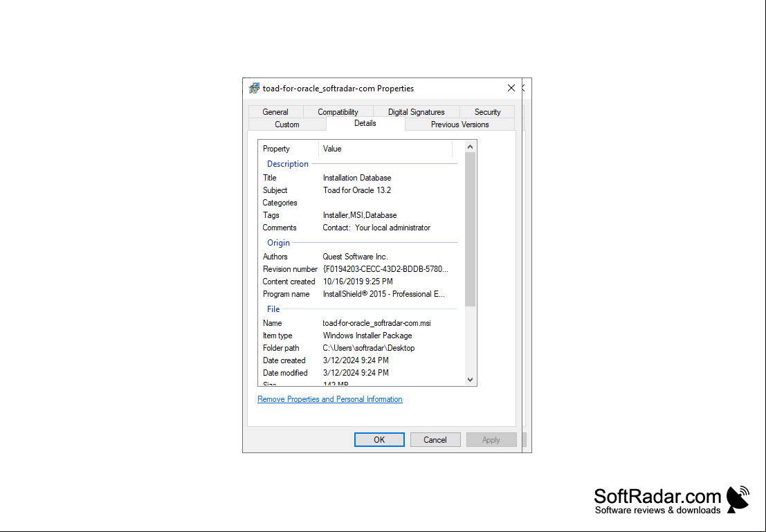Go to the Digital Signatures tab
Image resolution: width=766 pixels, height=532 pixels.
tap(417, 112)
